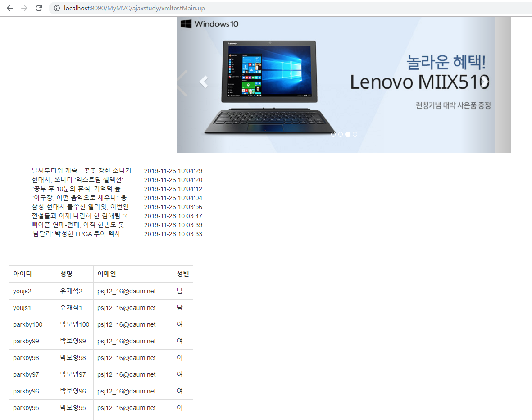Click the name cell 박보영98
The width and height of the screenshot is (532, 420).
coord(75,357)
